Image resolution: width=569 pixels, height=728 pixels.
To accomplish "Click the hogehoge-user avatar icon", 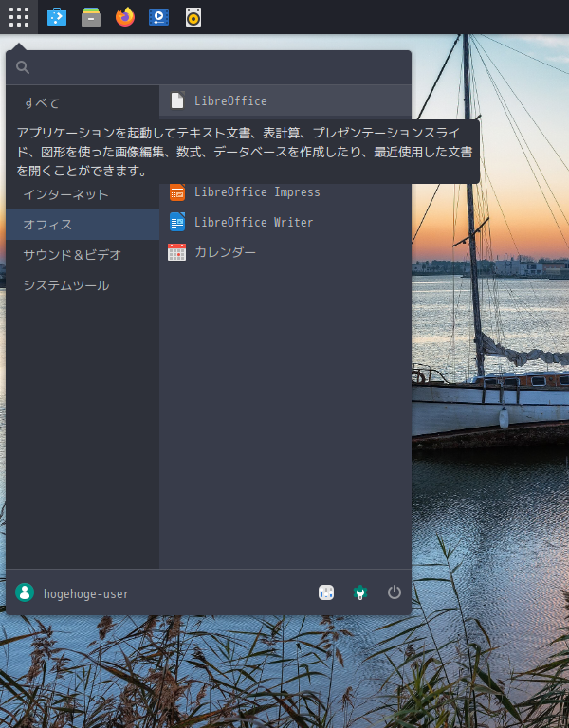I will (25, 592).
